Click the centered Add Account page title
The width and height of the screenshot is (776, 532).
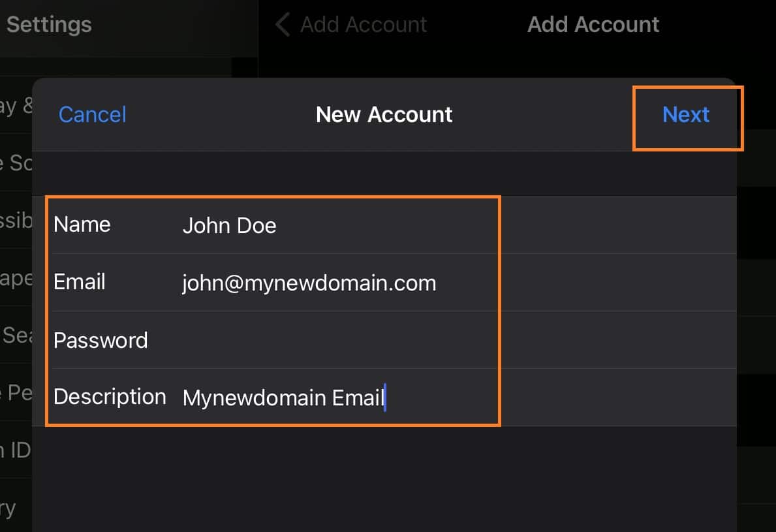[x=593, y=25]
